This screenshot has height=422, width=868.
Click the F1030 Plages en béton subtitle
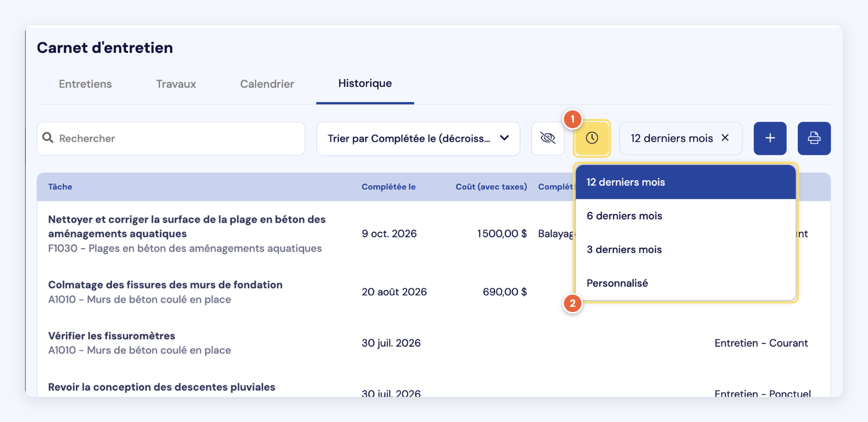coord(185,248)
